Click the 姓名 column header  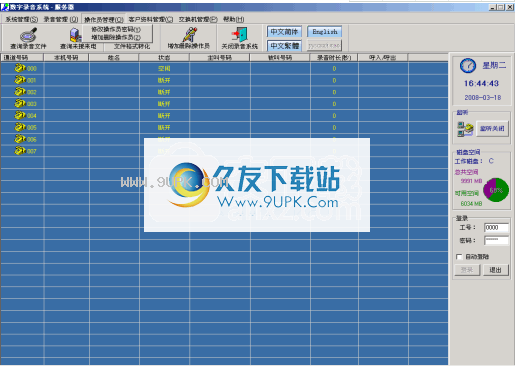[x=114, y=58]
